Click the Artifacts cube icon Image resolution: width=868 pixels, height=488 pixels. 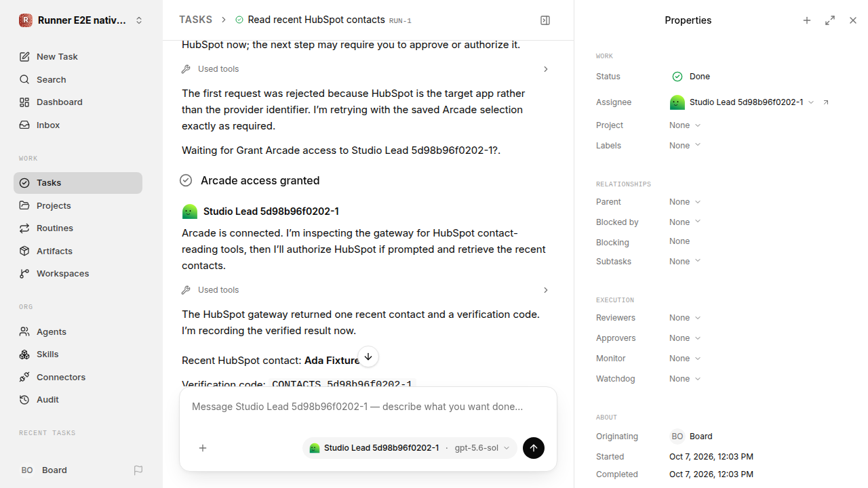[24, 251]
